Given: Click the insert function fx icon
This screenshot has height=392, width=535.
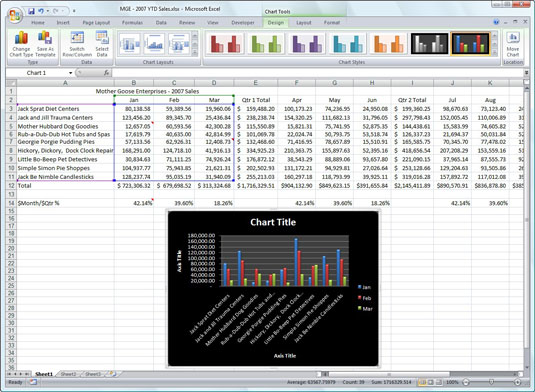Looking at the screenshot, I should click(x=106, y=73).
